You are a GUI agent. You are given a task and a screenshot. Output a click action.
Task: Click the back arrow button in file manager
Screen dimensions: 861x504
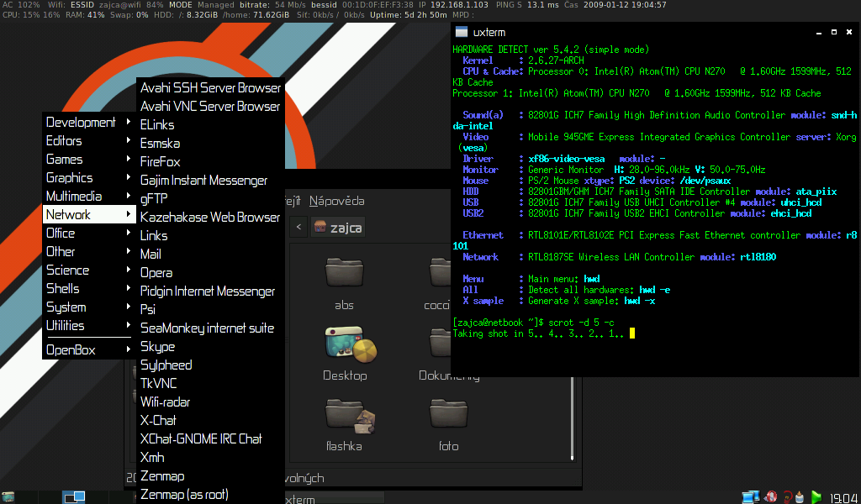click(298, 227)
